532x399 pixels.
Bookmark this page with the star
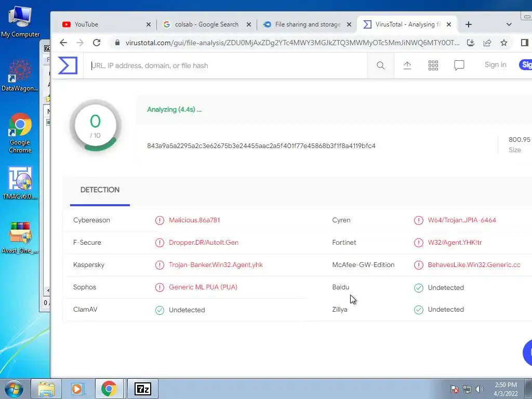tap(504, 43)
